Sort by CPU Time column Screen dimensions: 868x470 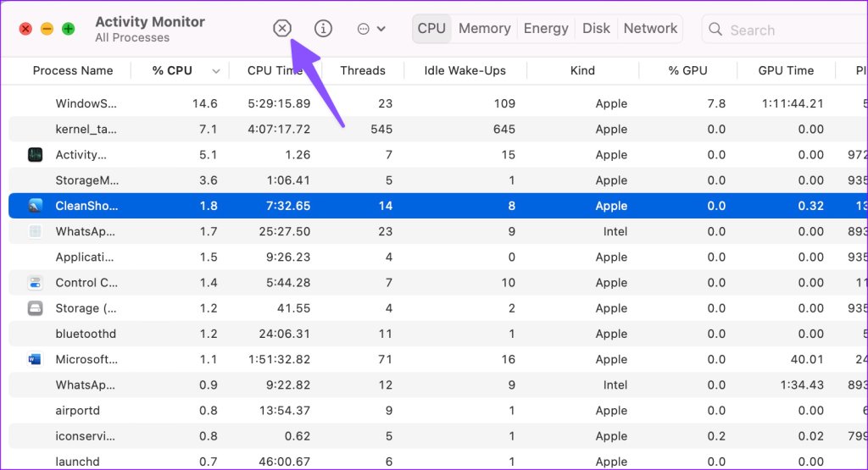point(275,71)
